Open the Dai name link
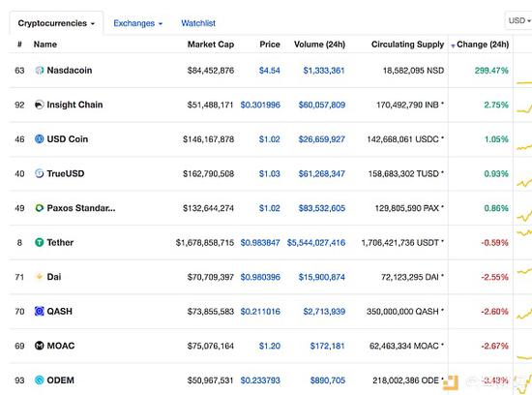The height and width of the screenshot is (395, 532). tap(54, 277)
